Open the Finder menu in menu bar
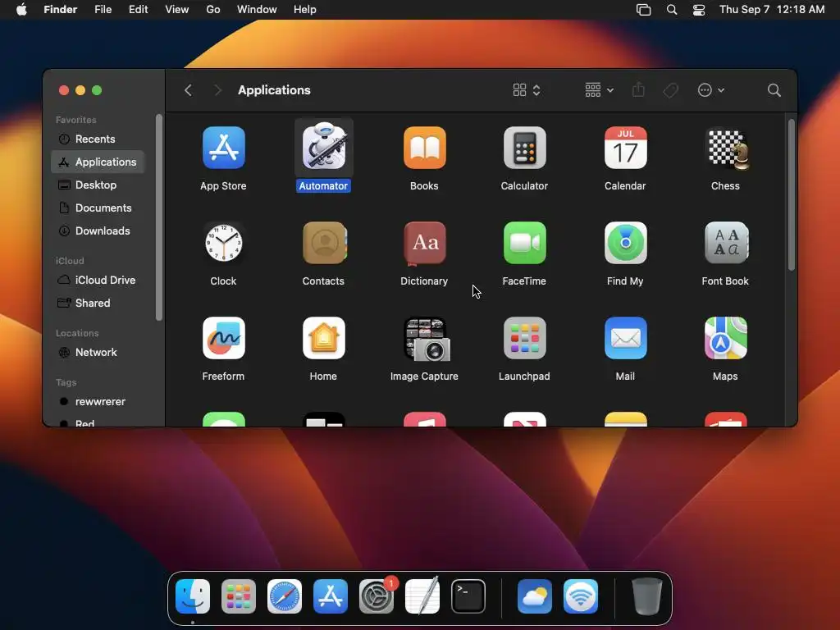This screenshot has width=840, height=630. click(x=60, y=10)
